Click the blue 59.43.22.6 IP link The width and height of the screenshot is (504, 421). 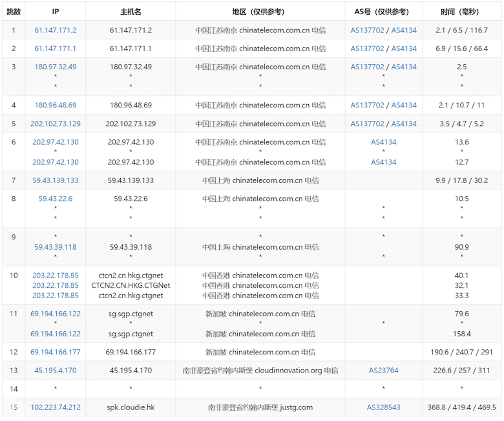(56, 199)
